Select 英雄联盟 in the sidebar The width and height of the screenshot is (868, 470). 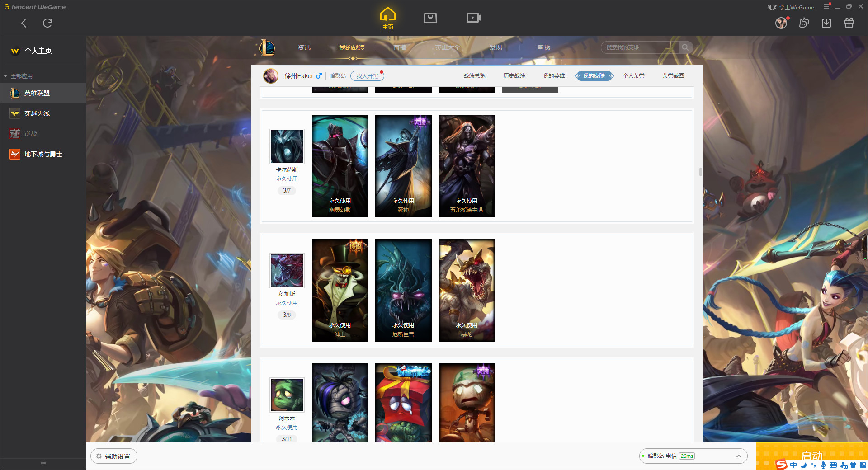(x=43, y=93)
